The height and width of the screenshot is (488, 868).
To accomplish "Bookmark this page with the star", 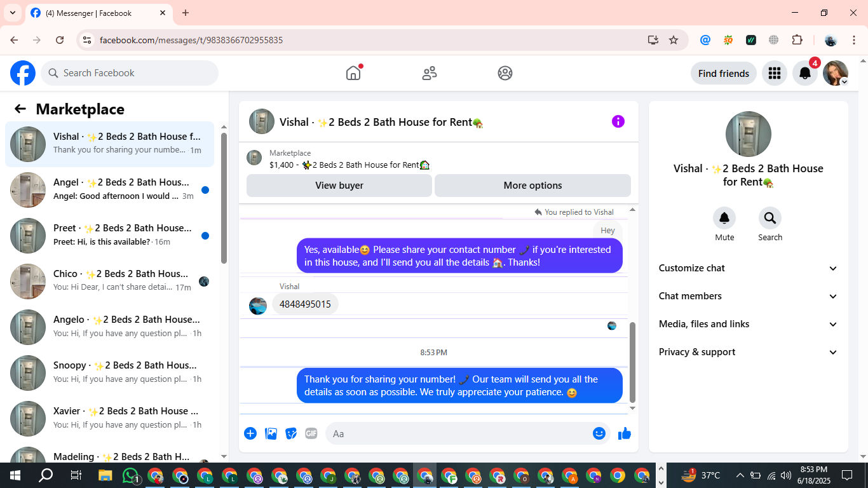I will (x=674, y=40).
